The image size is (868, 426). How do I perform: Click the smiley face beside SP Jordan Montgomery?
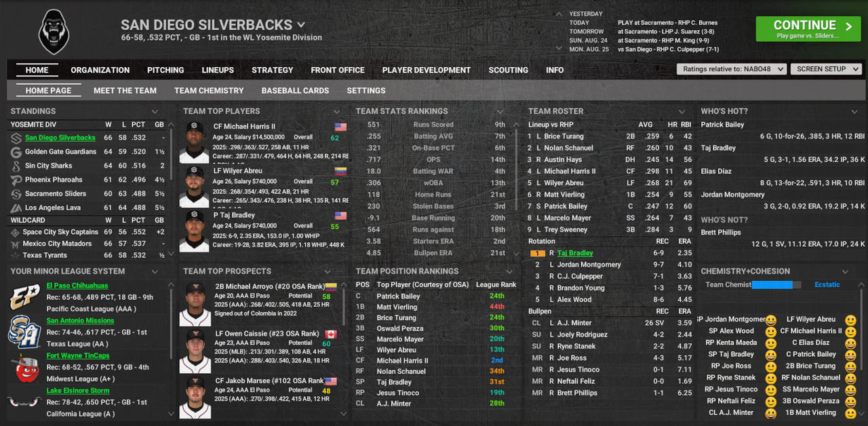click(x=770, y=320)
